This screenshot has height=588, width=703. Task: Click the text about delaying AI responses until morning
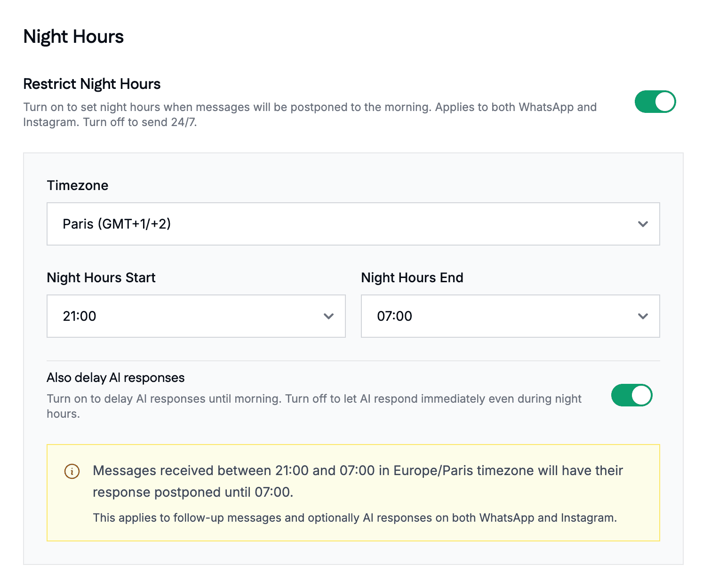click(314, 406)
